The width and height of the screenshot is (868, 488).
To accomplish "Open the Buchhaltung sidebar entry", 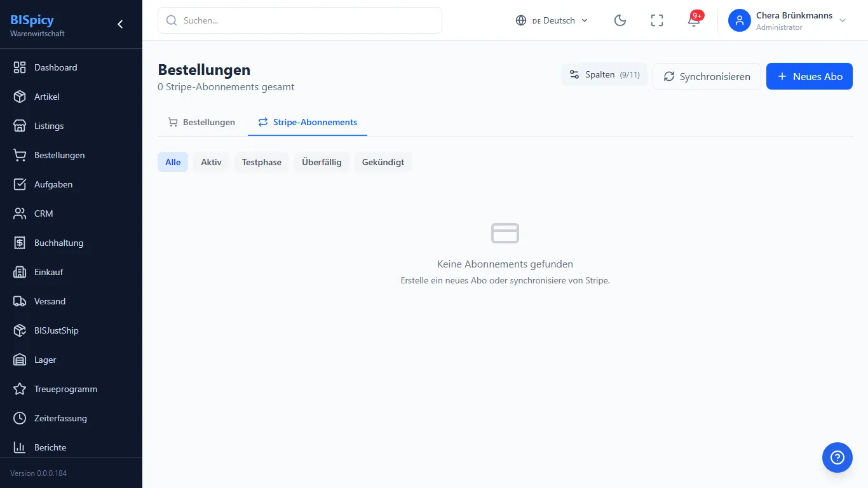I will pyautogui.click(x=71, y=243).
